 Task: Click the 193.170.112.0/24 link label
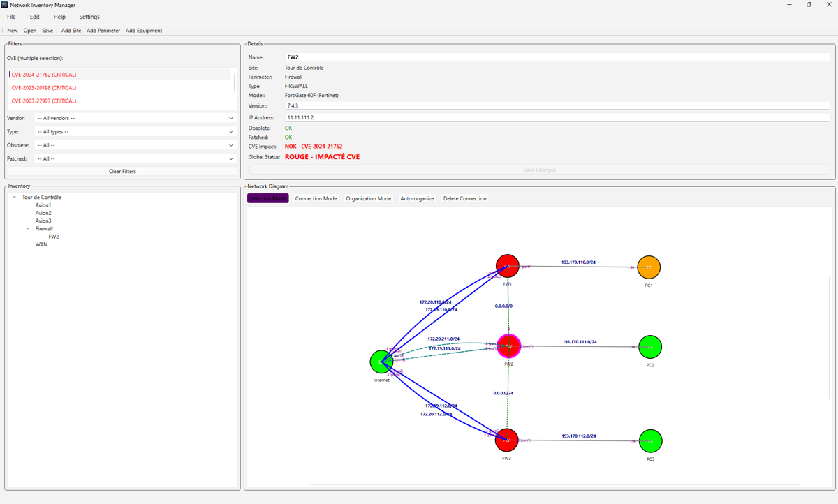(x=579, y=436)
